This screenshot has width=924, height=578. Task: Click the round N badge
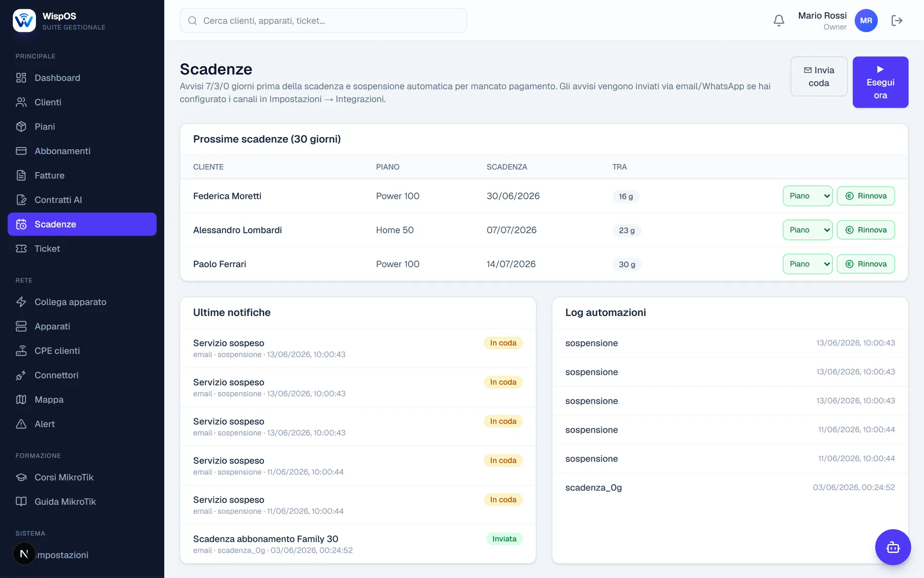(x=24, y=554)
